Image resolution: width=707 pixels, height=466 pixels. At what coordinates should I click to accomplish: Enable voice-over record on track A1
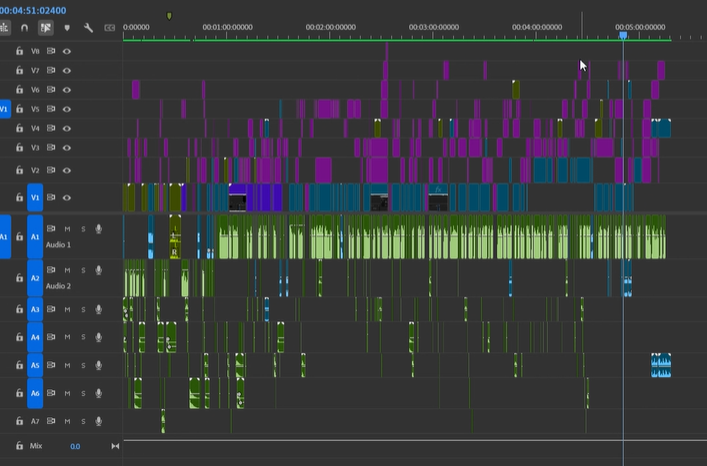(98, 229)
